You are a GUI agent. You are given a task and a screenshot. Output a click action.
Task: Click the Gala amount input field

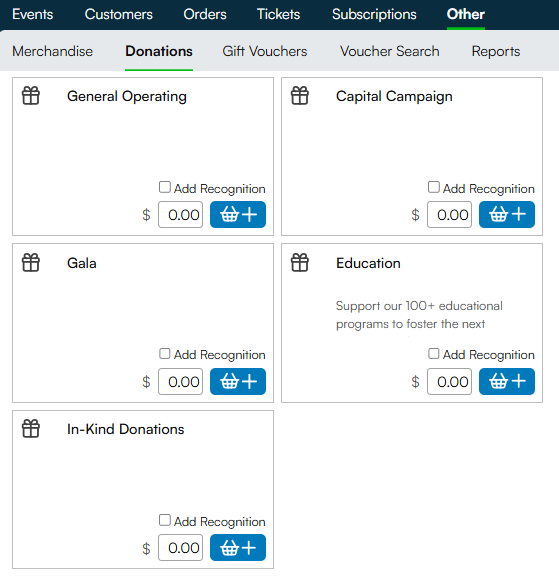(x=180, y=381)
